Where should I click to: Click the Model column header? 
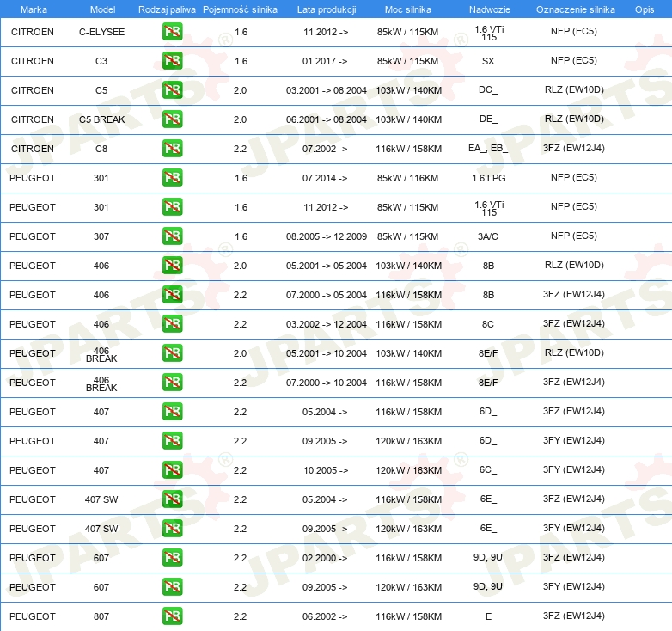pyautogui.click(x=102, y=9)
